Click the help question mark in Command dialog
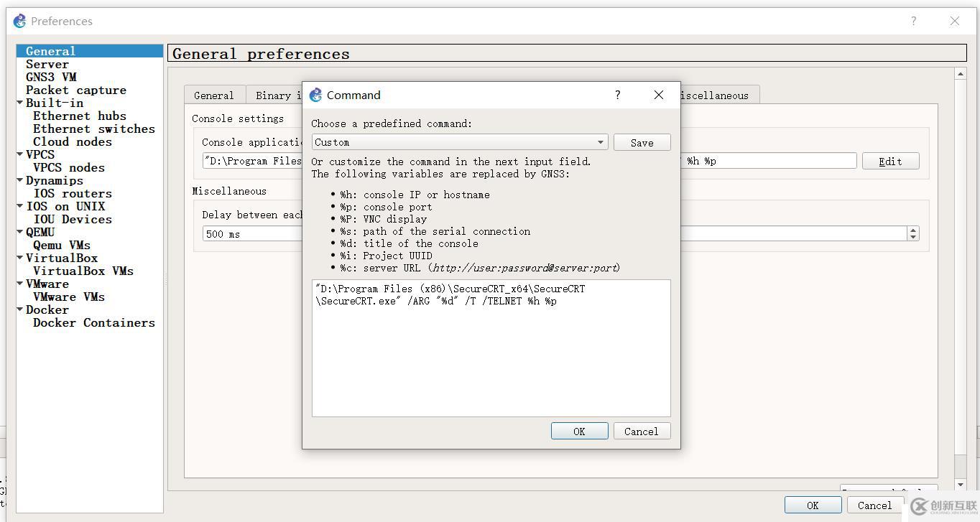Viewport: 980px width, 522px height. coord(617,95)
